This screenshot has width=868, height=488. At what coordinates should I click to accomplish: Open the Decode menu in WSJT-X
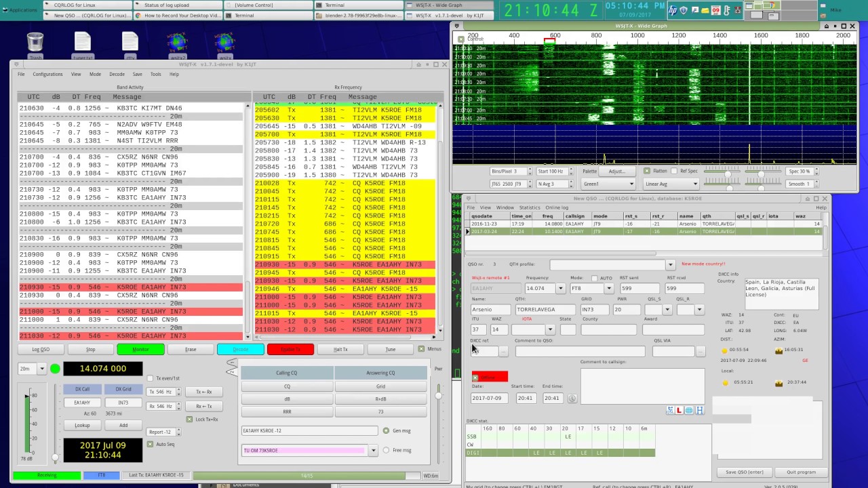[x=117, y=75]
